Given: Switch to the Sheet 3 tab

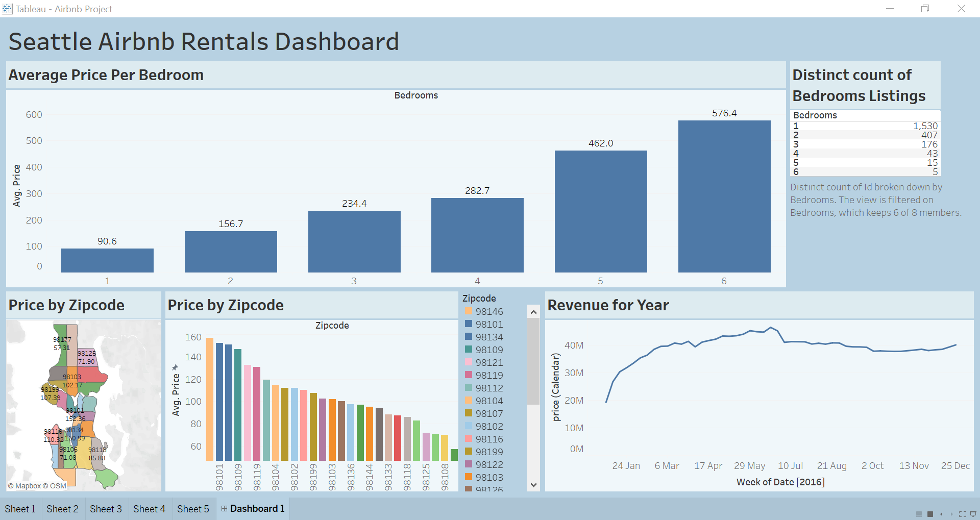Looking at the screenshot, I should (106, 508).
